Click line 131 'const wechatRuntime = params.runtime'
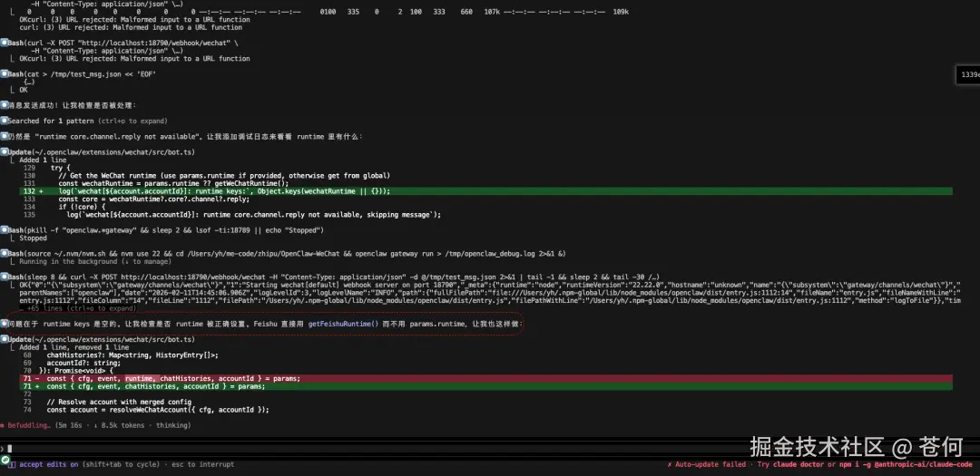Image resolution: width=980 pixels, height=476 pixels. point(173,184)
